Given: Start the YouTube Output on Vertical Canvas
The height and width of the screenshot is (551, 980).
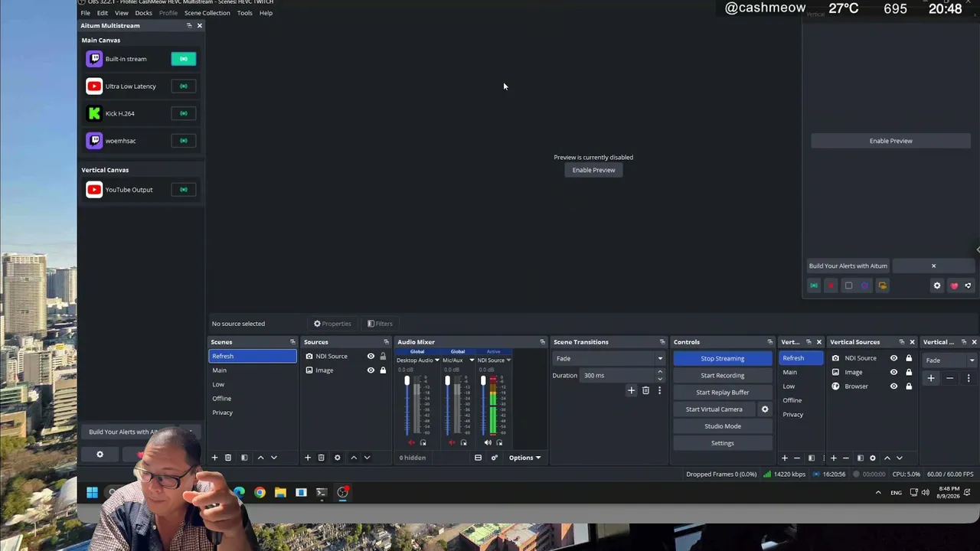Looking at the screenshot, I should click(x=184, y=190).
